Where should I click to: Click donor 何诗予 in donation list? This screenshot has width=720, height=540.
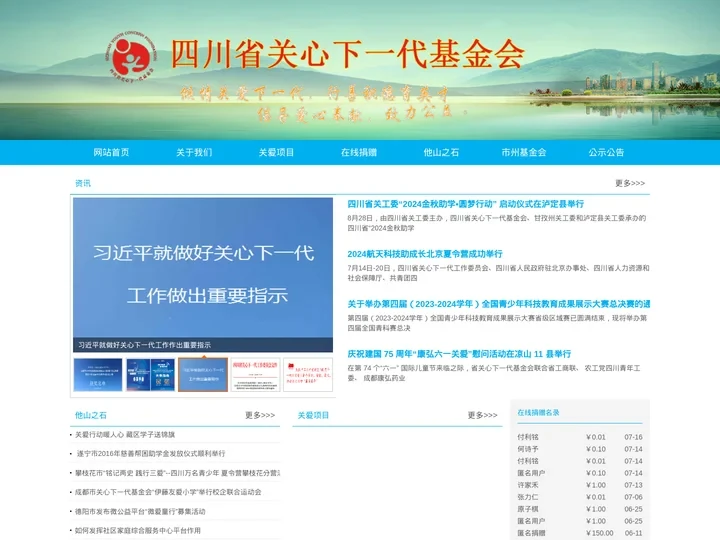(x=528, y=449)
